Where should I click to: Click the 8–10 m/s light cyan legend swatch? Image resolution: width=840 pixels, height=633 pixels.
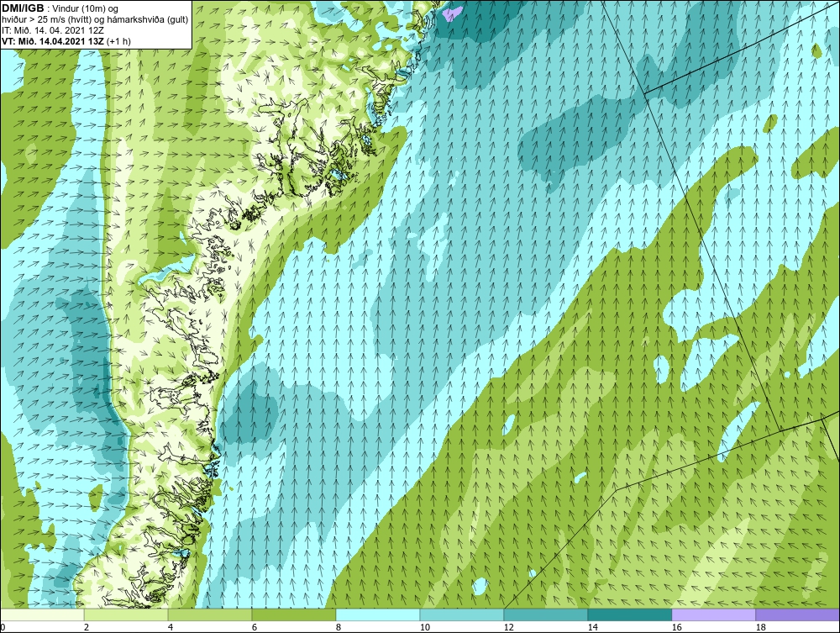tap(378, 615)
